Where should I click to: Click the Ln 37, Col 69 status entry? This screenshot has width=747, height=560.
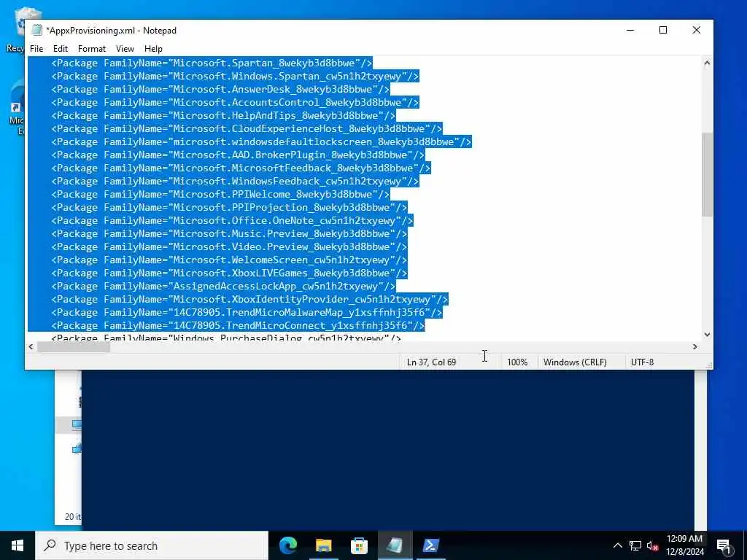coord(431,362)
